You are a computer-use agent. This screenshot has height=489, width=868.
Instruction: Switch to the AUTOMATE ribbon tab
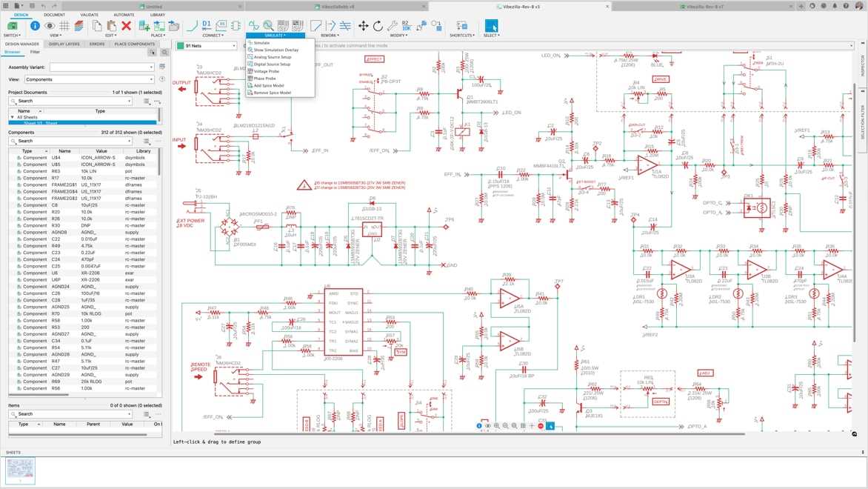124,15
